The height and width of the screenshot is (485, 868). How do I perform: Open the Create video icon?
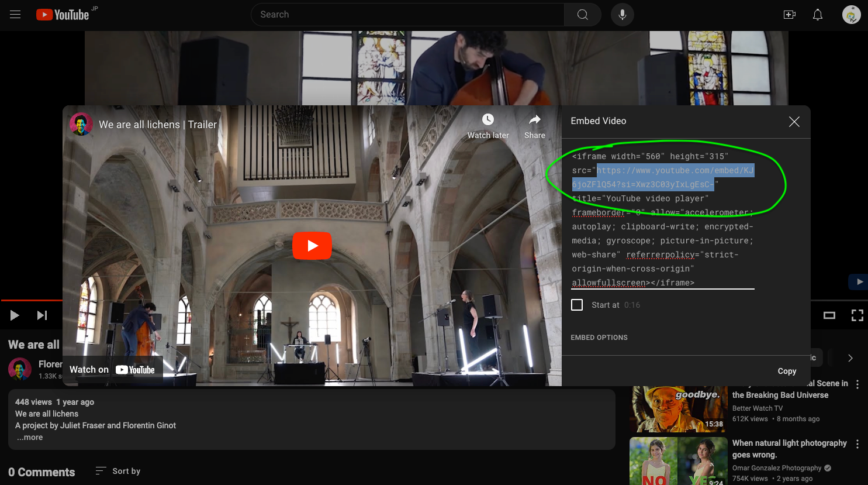point(790,15)
